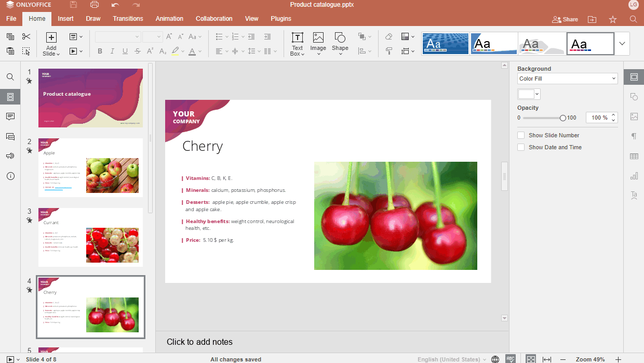Insert a Text Box

coord(297,44)
